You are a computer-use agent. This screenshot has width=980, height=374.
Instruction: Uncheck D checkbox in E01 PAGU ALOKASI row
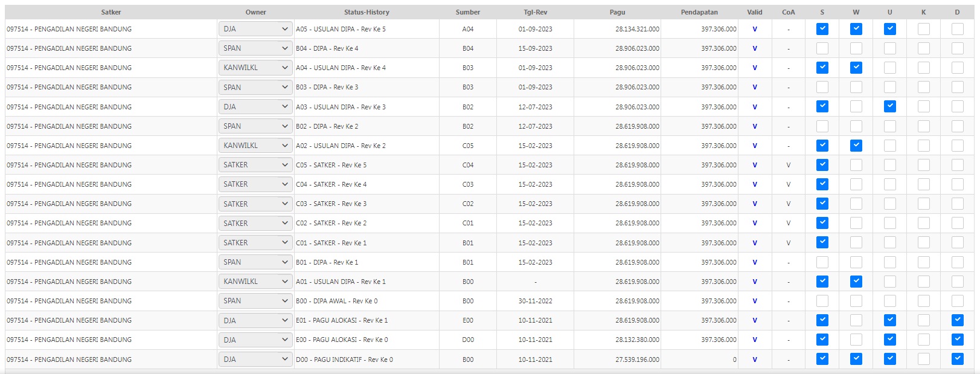[957, 320]
